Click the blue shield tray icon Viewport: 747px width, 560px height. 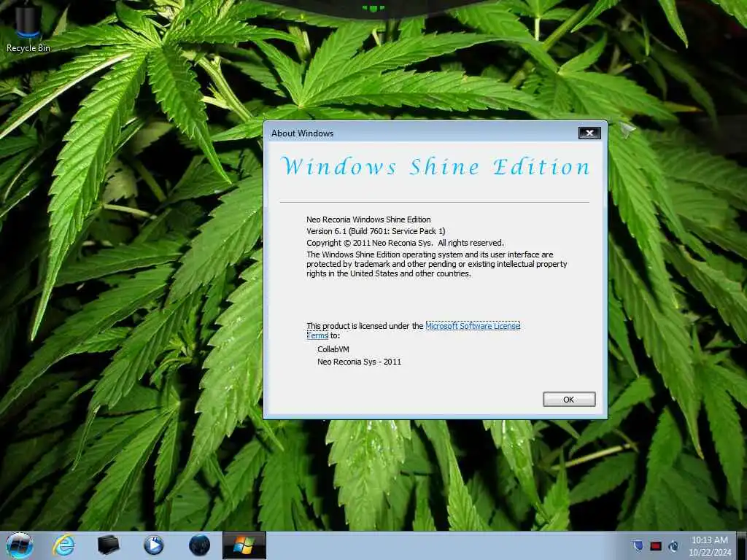638,545
